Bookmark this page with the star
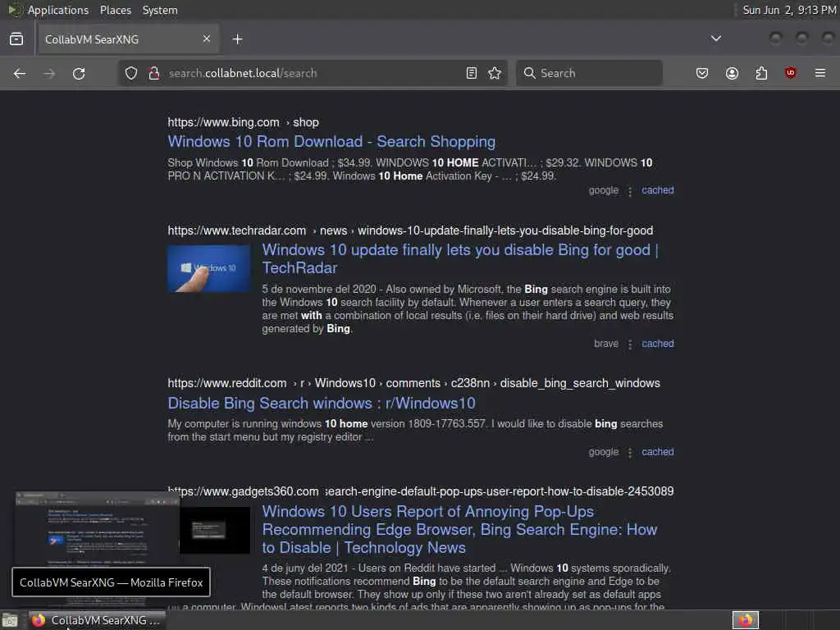 point(495,73)
